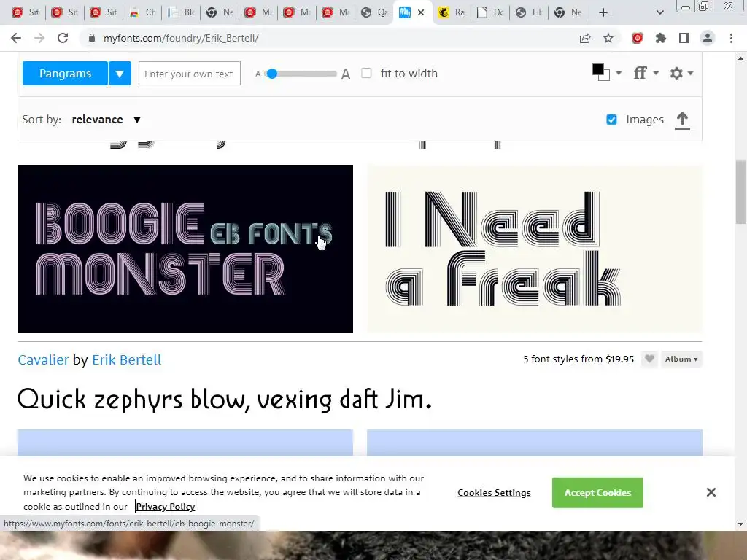Share this page via share icon

[585, 38]
